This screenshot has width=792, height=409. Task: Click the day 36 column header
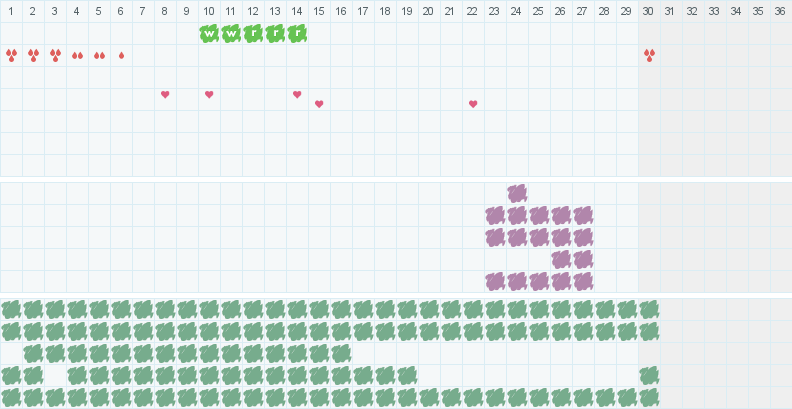(780, 11)
